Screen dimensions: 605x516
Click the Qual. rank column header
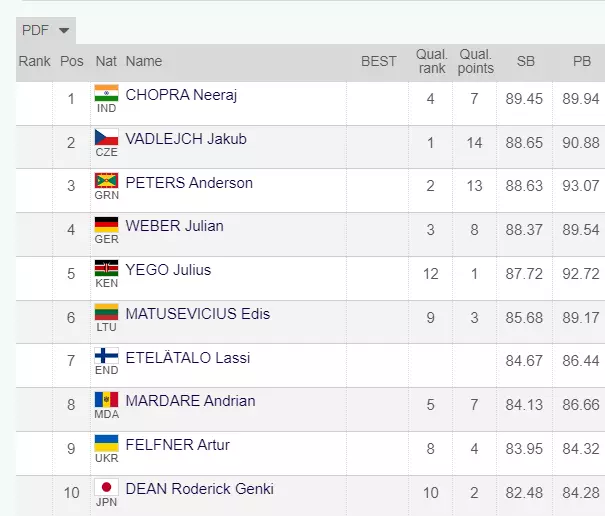pos(431,61)
